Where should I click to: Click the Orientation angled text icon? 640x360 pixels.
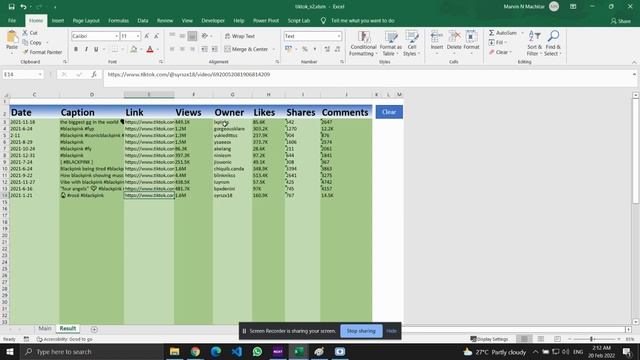coord(205,36)
